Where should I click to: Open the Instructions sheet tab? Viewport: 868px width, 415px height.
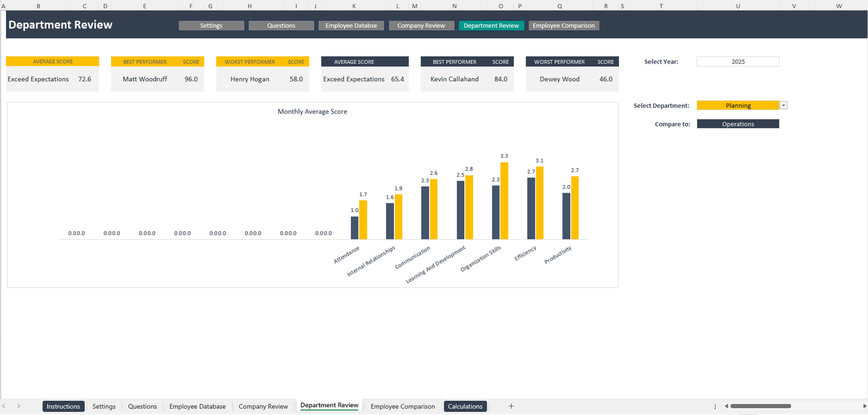point(63,406)
